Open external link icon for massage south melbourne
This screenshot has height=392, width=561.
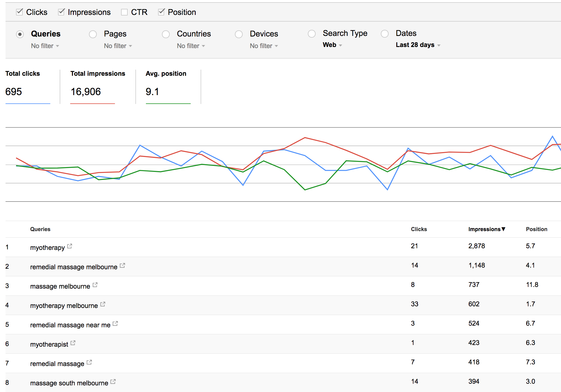113,381
